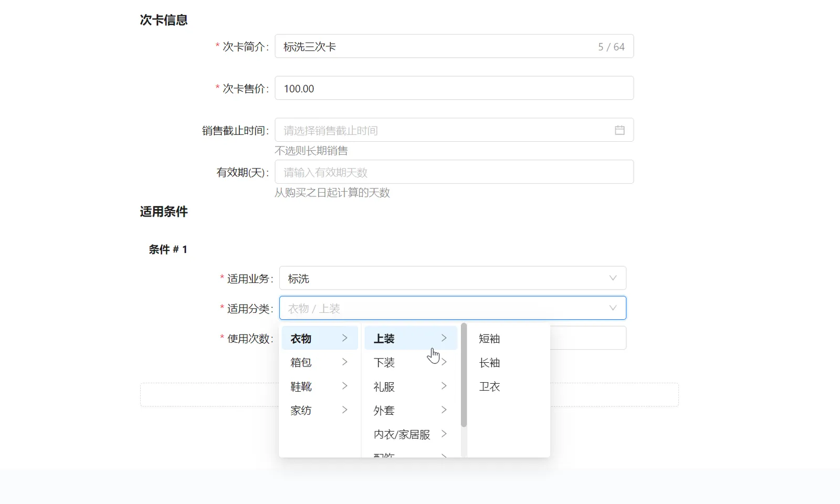
Task: Click the 条件 # 1 heading
Action: [x=168, y=249]
